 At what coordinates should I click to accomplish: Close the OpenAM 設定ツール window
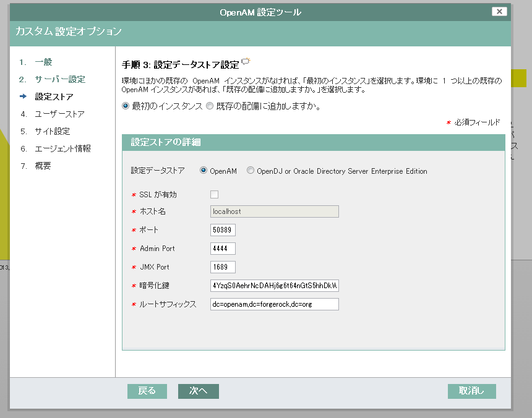point(499,11)
